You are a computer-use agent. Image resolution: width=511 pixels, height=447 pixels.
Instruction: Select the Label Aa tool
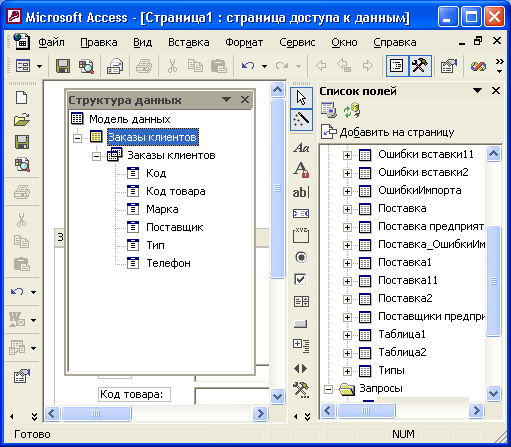pos(301,147)
